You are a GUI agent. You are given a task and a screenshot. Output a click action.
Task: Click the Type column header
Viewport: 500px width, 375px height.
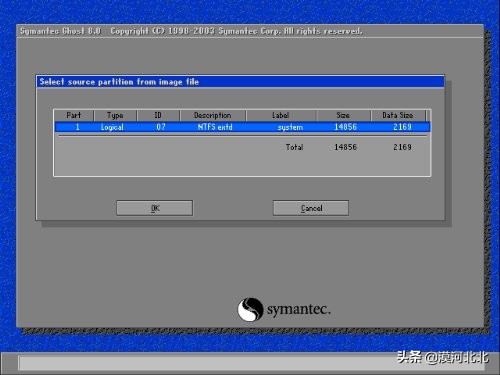pyautogui.click(x=115, y=115)
